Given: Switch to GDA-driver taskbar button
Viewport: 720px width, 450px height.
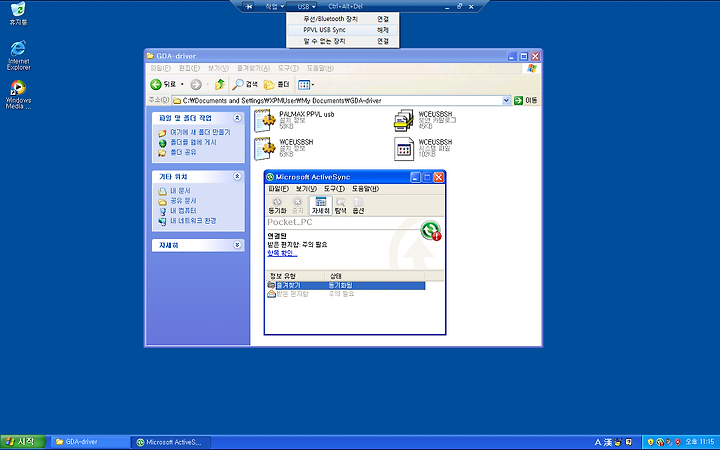Looking at the screenshot, I should coord(90,442).
